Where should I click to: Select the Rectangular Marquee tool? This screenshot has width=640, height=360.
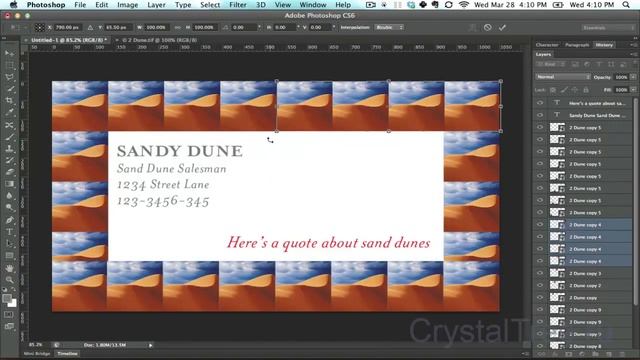[9, 65]
